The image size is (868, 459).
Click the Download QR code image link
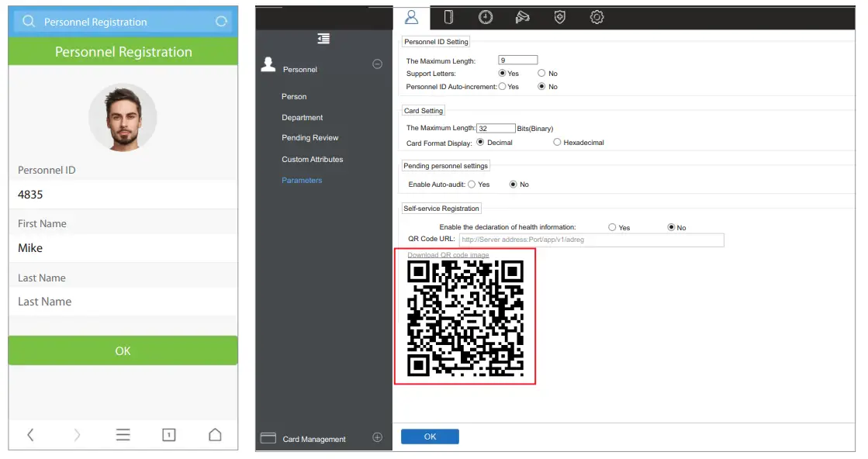448,255
